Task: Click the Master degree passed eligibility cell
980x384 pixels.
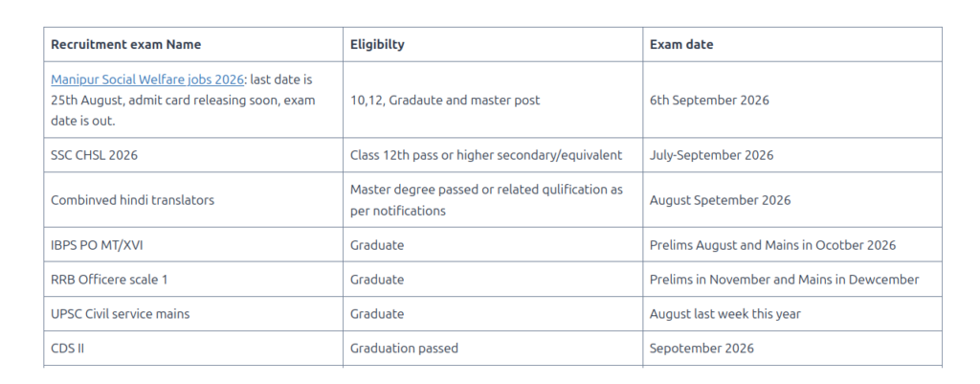Action: coord(493,200)
